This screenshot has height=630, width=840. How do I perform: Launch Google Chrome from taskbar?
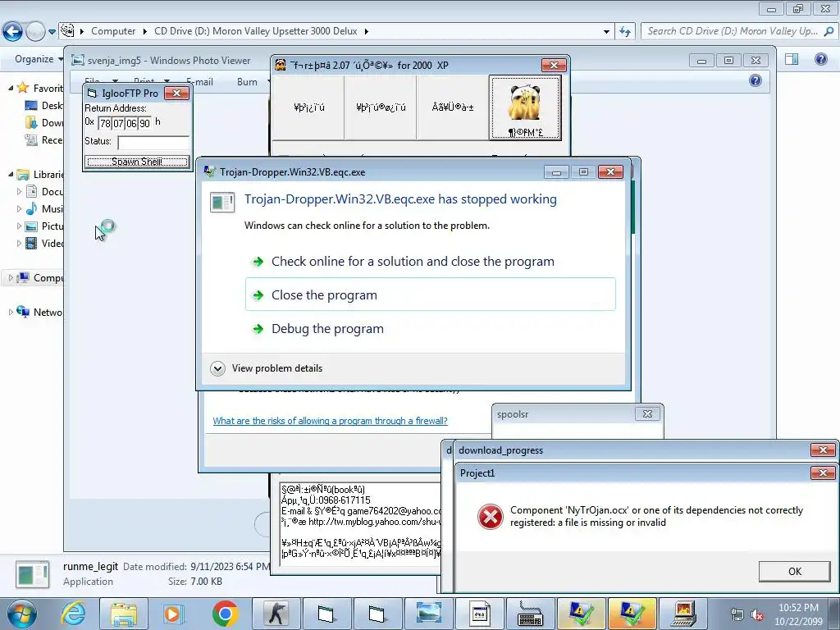point(225,614)
